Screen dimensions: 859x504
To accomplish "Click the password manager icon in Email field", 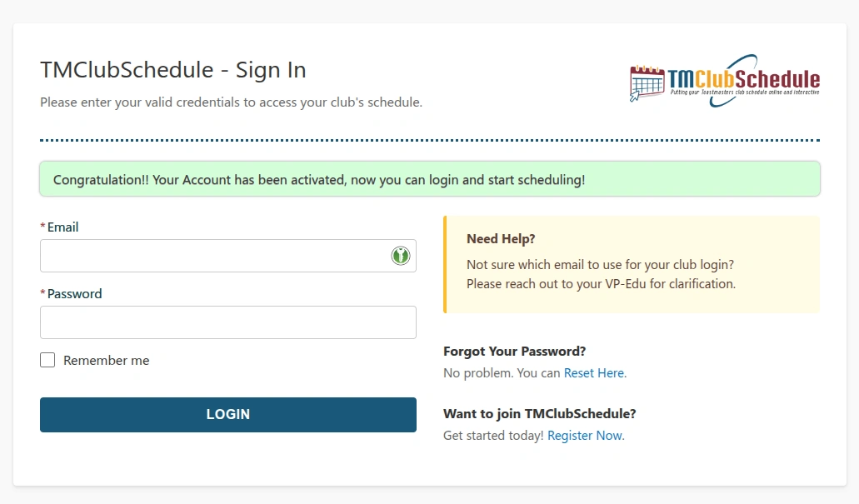I will tap(400, 256).
